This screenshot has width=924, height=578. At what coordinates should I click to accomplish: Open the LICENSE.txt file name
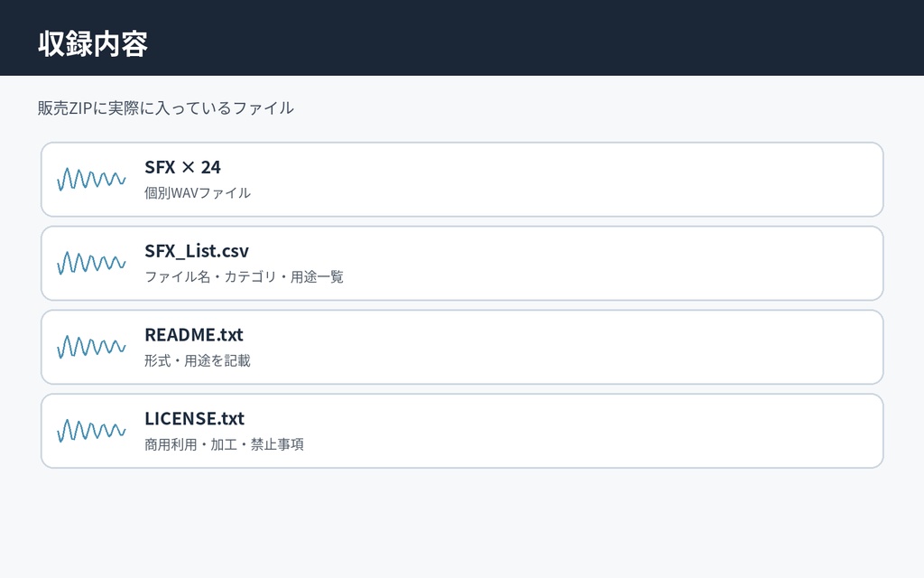(195, 419)
